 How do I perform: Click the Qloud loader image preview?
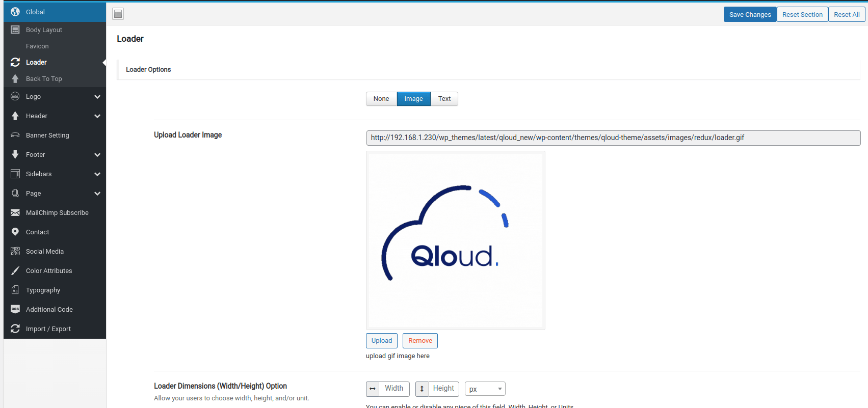pyautogui.click(x=456, y=240)
